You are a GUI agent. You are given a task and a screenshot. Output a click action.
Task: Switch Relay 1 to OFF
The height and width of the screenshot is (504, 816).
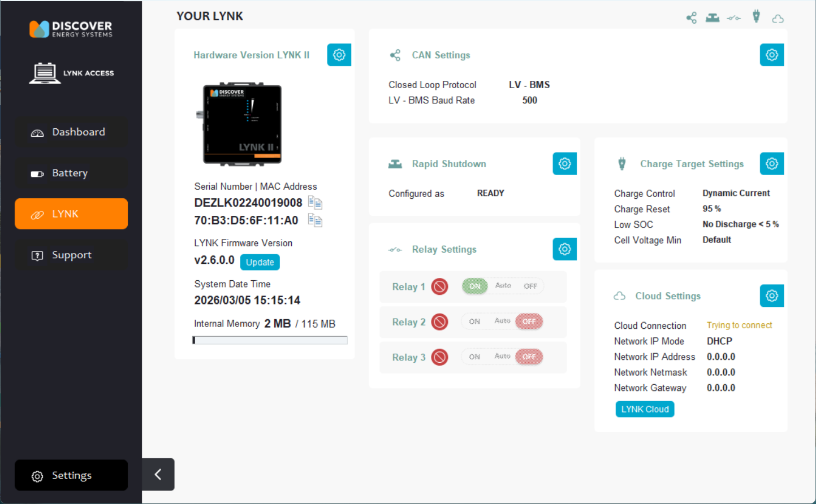pos(530,286)
